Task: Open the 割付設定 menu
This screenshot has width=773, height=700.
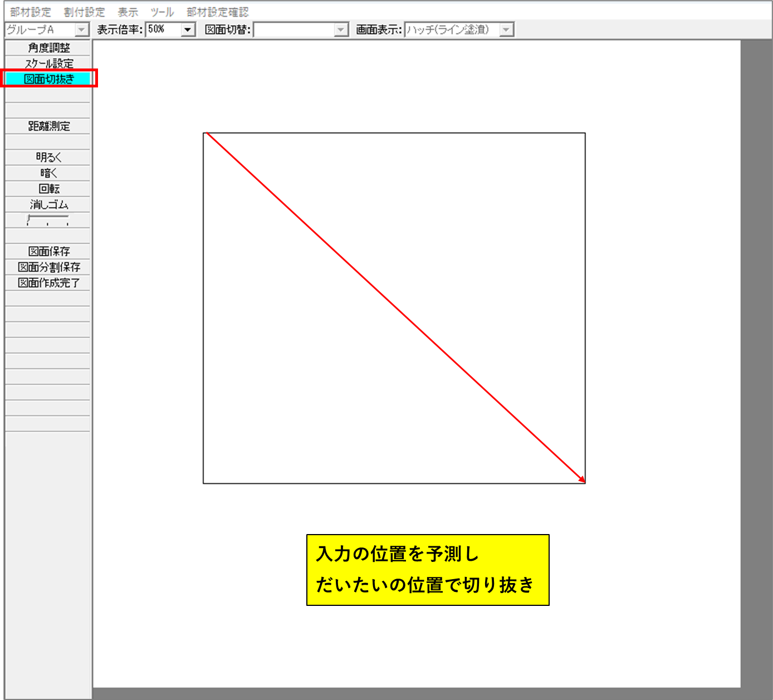Action: click(84, 12)
